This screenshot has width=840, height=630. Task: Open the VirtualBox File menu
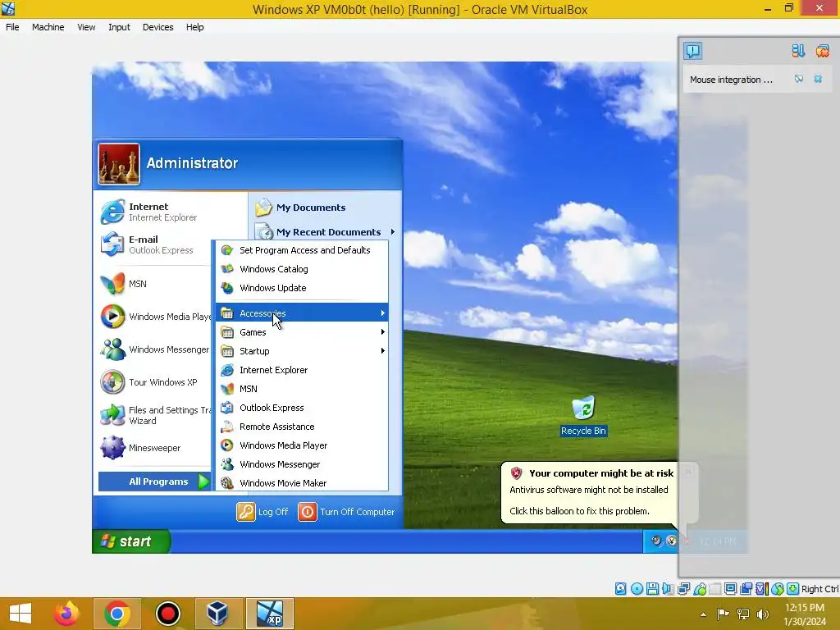[x=12, y=27]
